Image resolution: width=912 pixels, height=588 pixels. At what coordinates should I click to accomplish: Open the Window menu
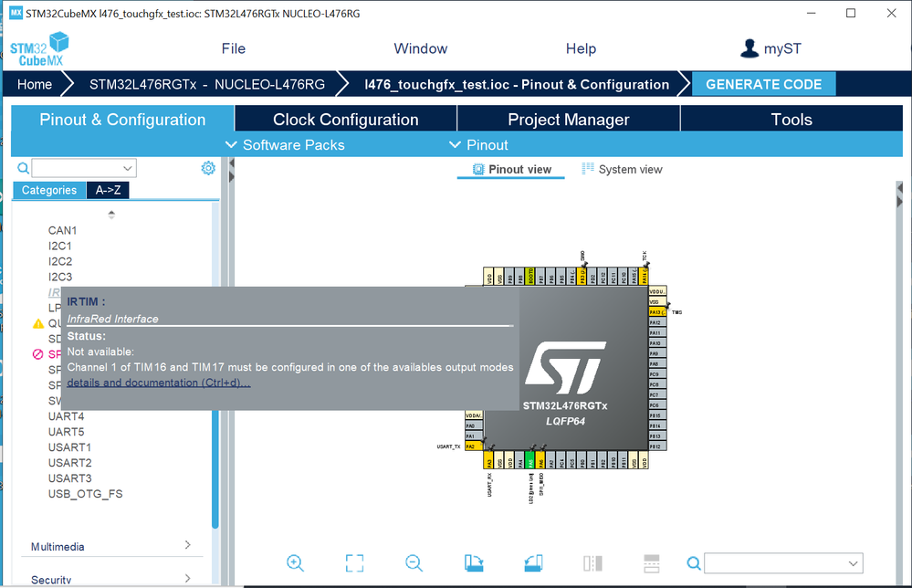(x=421, y=48)
